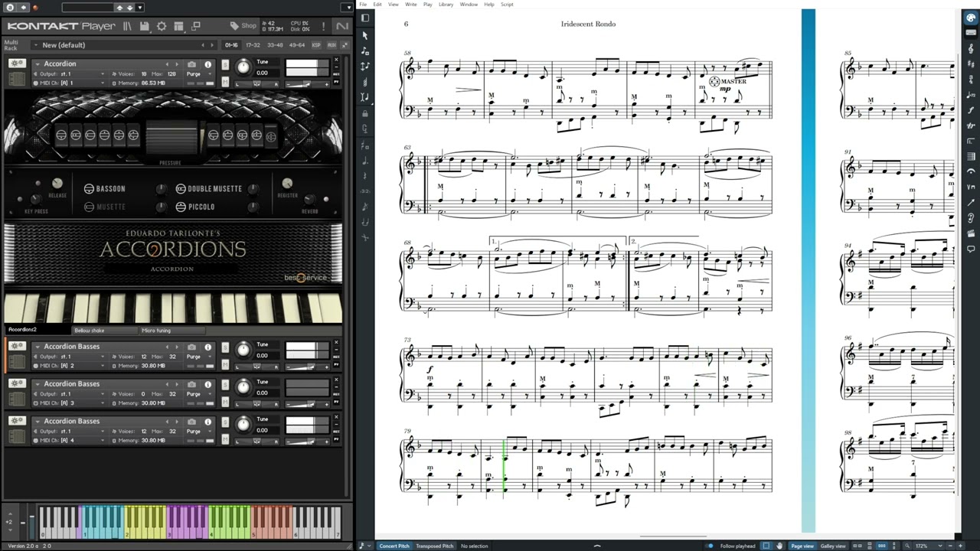Click the AUX button in multi rack header
This screenshot has width=980, height=551.
331,45
